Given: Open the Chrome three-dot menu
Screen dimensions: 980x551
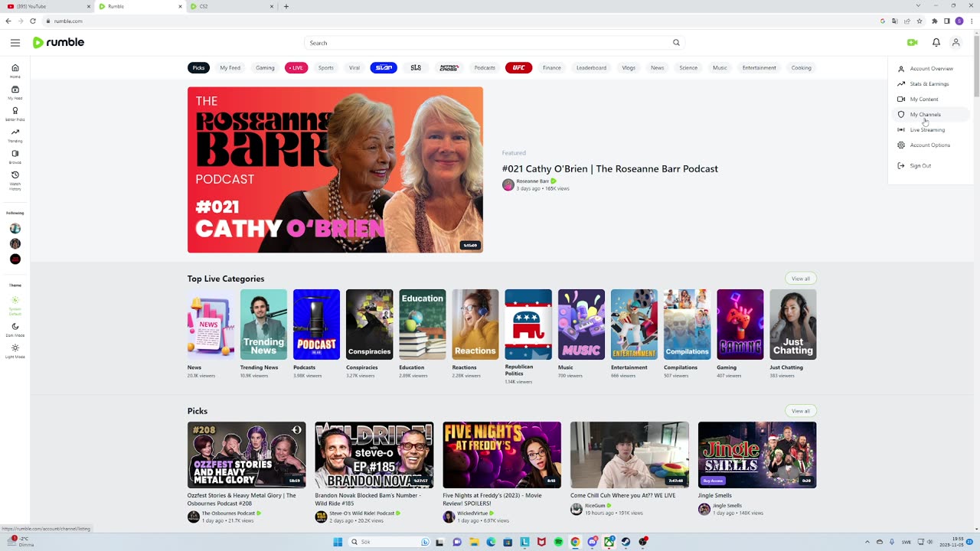Looking at the screenshot, I should [x=972, y=21].
